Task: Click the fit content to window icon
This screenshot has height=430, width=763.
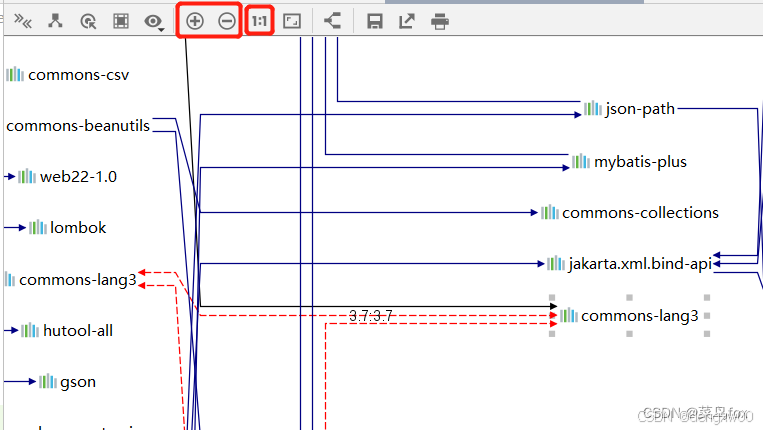Action: (x=292, y=21)
